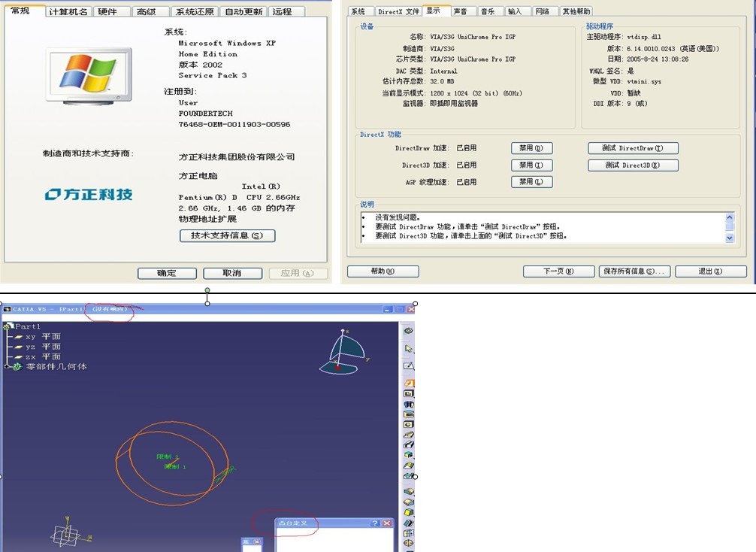This screenshot has height=552, width=756.
Task: Activate the Chamfer tool in CATIA toolbar
Action: pyautogui.click(x=408, y=502)
